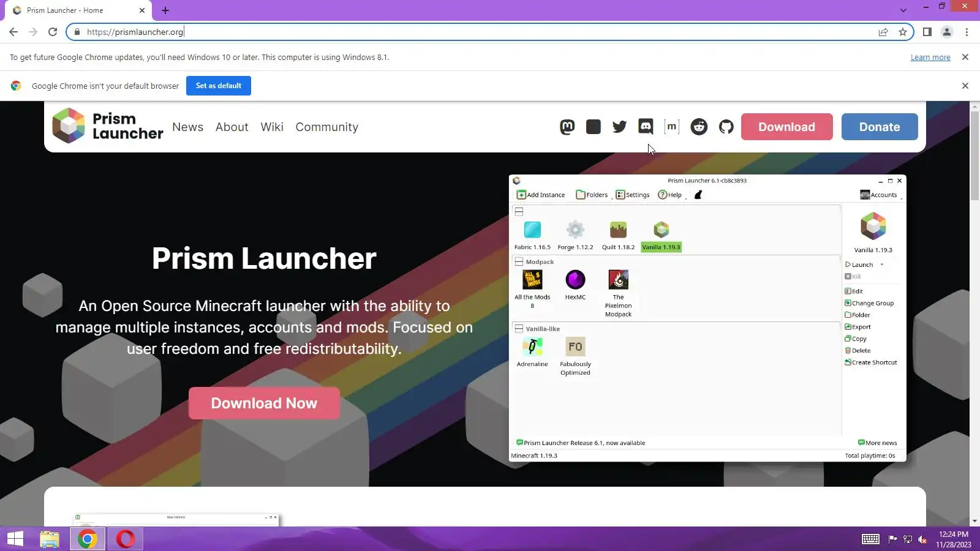Click the Download Now button
Screen dimensions: 980x551
[264, 403]
